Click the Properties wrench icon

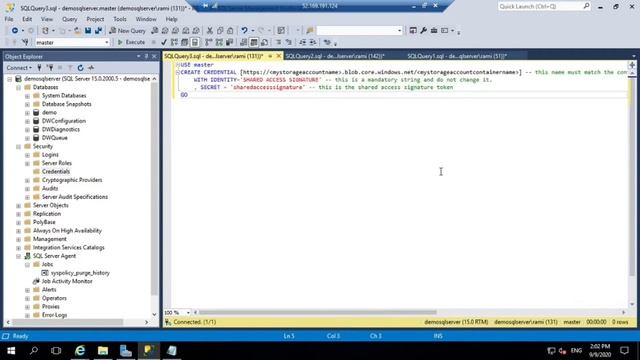[423, 31]
